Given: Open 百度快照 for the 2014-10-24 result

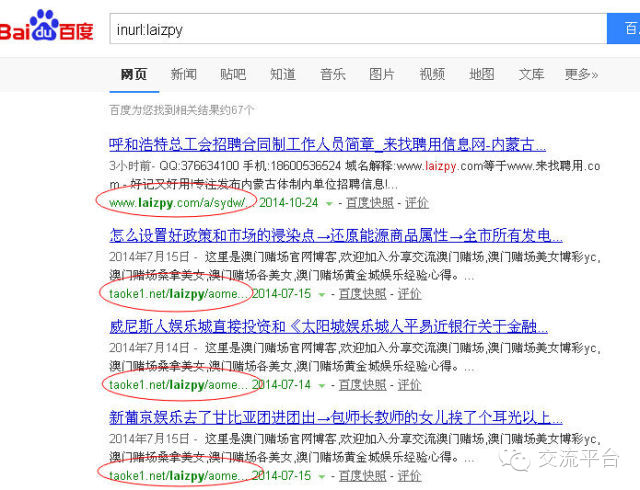Looking at the screenshot, I should click(370, 203).
